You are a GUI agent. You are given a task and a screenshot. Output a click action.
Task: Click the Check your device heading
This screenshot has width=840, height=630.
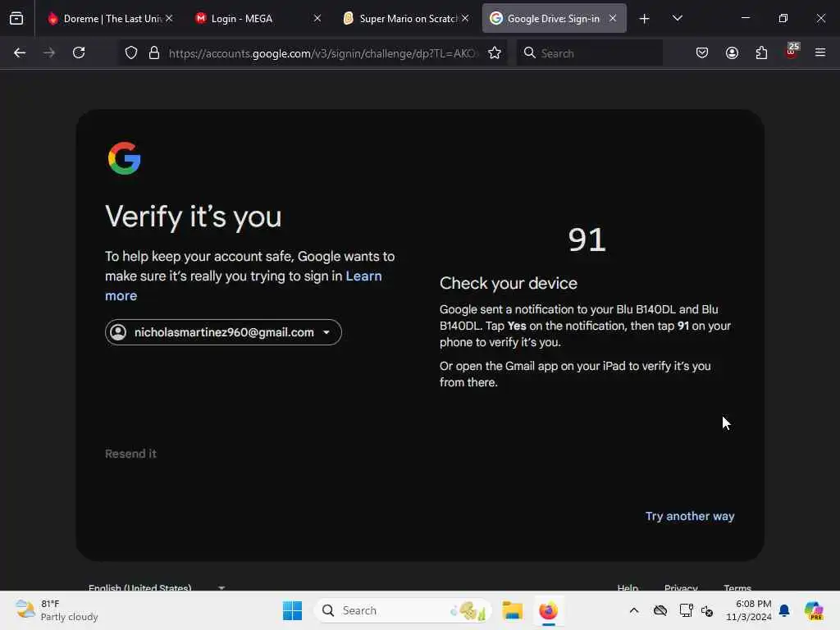(x=509, y=283)
